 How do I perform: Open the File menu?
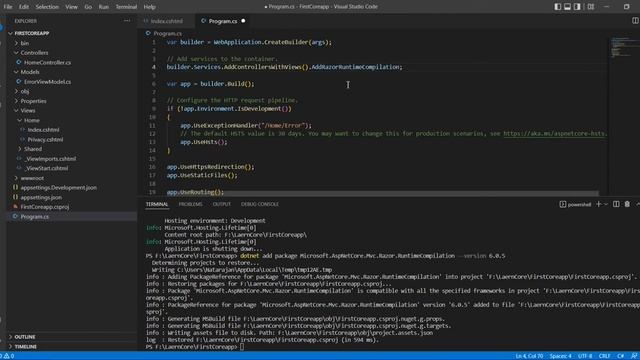click(x=8, y=7)
